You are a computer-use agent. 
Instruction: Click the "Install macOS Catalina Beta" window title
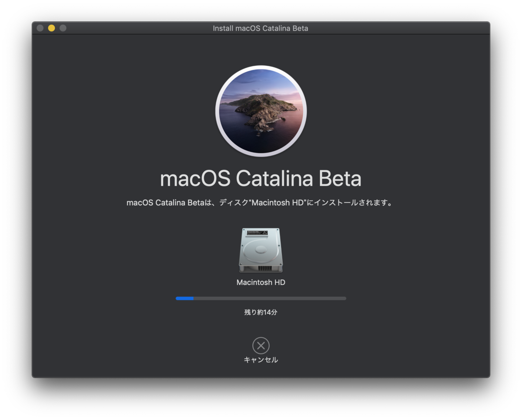tap(260, 28)
